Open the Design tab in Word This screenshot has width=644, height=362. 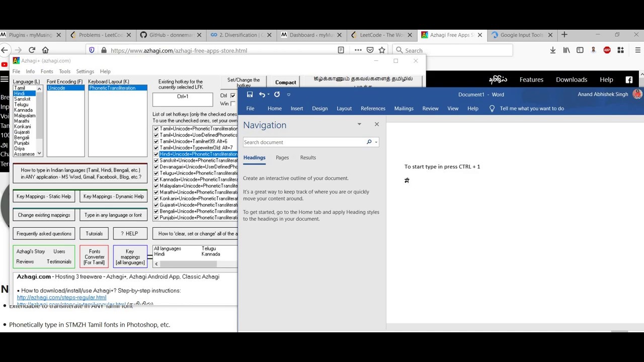[x=319, y=109]
